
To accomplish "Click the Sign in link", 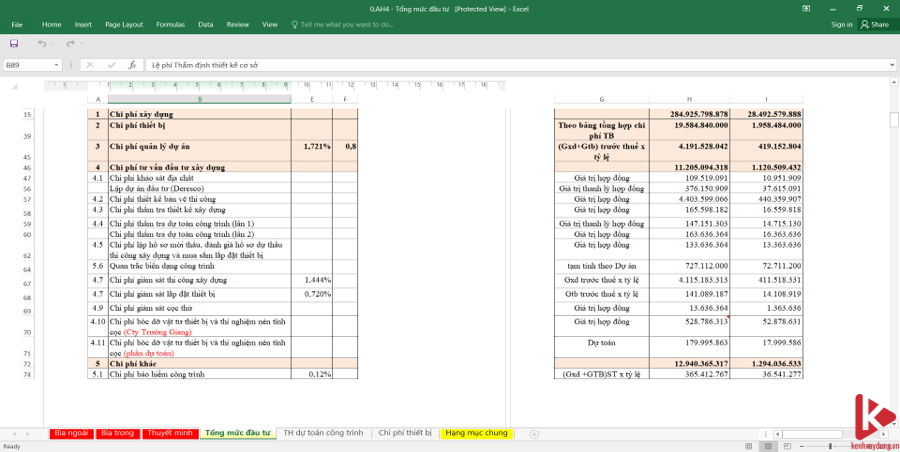I will click(841, 24).
